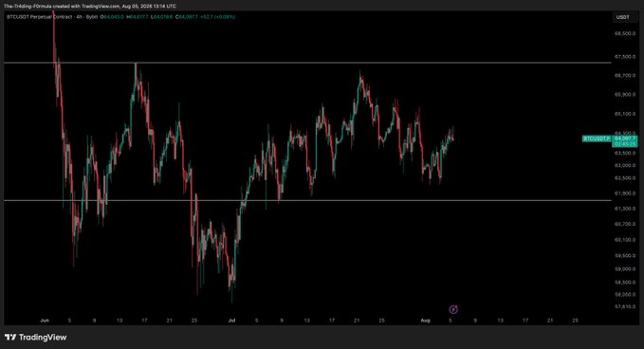Click the 67,500.0 price axis label
This screenshot has width=644, height=349.
click(625, 57)
